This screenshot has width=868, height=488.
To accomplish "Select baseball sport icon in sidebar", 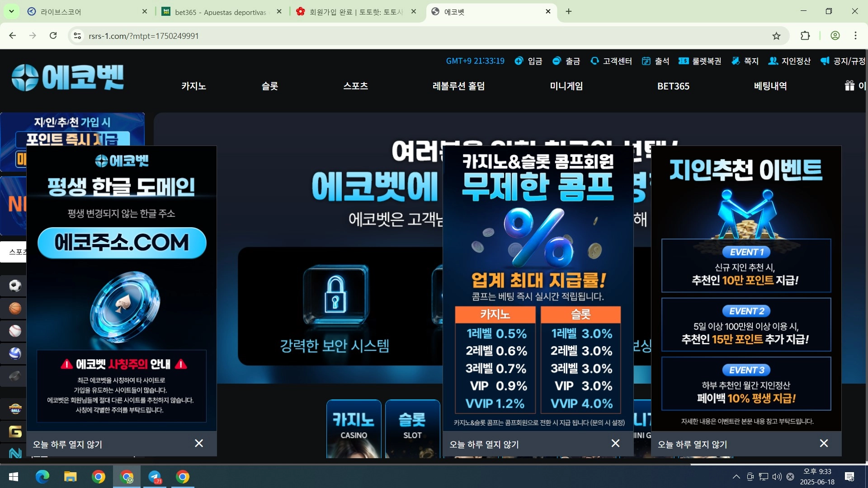I will [15, 331].
